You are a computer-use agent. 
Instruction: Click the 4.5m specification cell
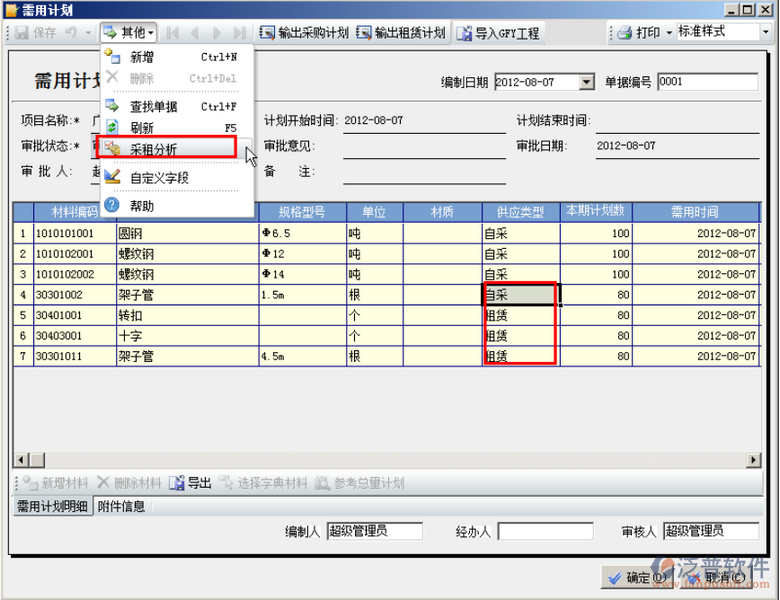coord(302,356)
